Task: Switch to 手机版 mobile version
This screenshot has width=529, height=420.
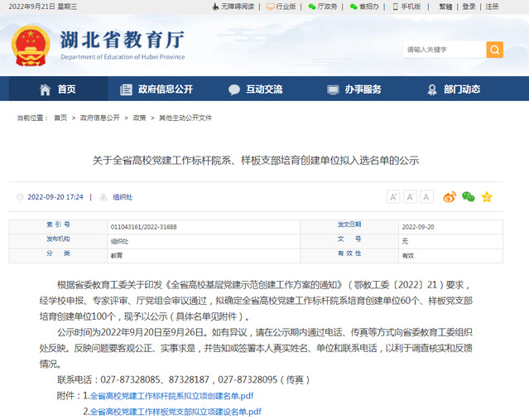Action: pos(406,7)
